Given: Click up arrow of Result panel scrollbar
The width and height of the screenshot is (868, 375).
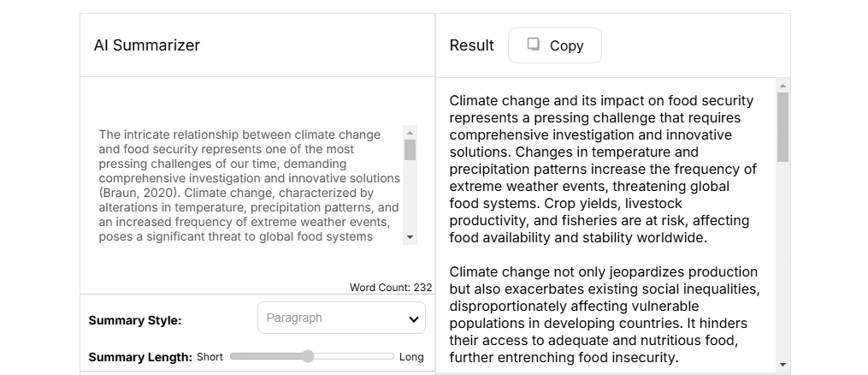Looking at the screenshot, I should (x=782, y=86).
